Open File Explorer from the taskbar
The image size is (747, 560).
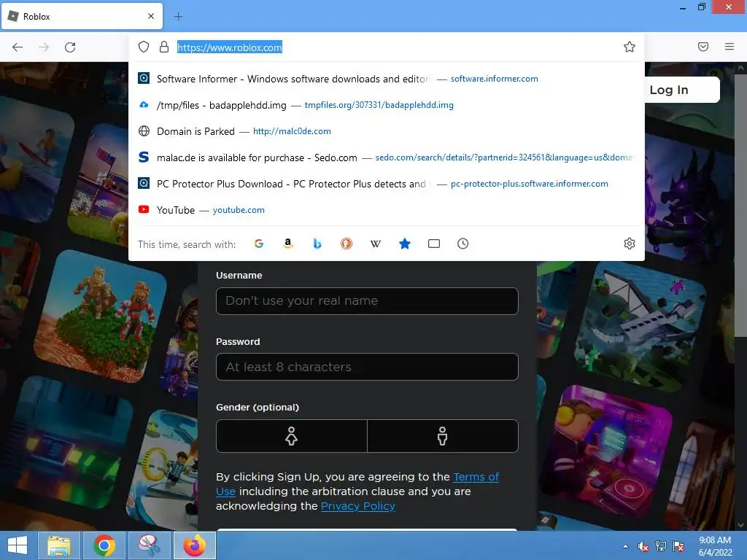click(x=59, y=545)
